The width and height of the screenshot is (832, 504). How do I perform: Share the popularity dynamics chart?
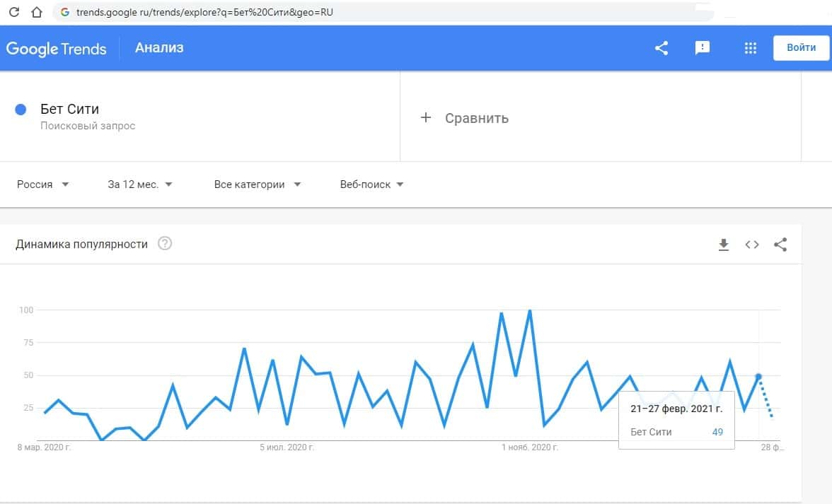tap(780, 245)
